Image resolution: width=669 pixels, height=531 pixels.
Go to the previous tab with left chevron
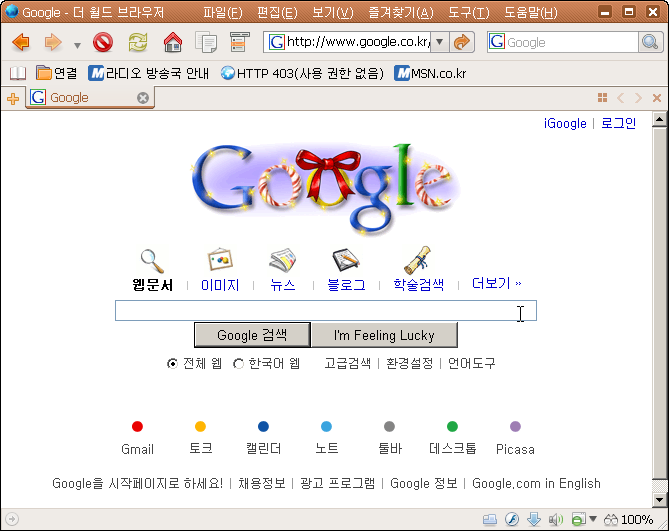click(621, 98)
